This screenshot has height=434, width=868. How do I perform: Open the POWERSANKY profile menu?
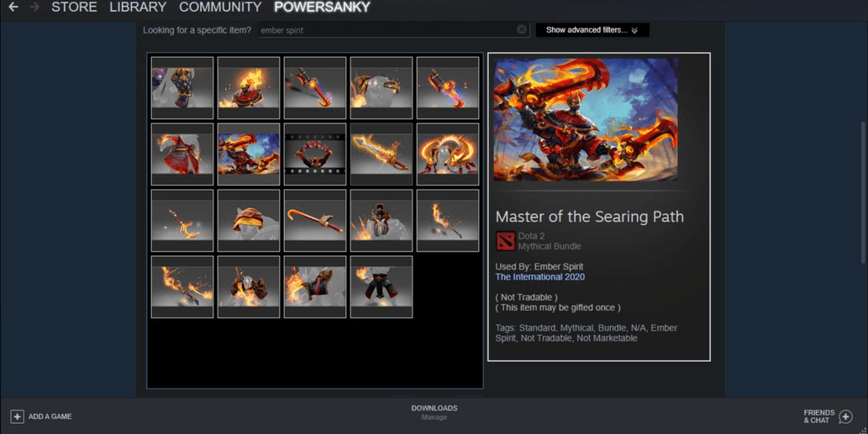(322, 8)
